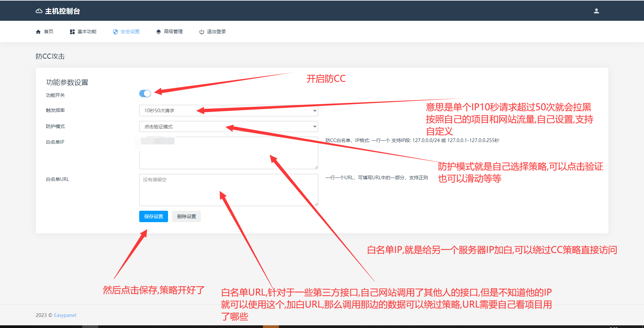Screen dimensions: 644x328
Task: Select the 基本功能 menu
Action: click(87, 31)
